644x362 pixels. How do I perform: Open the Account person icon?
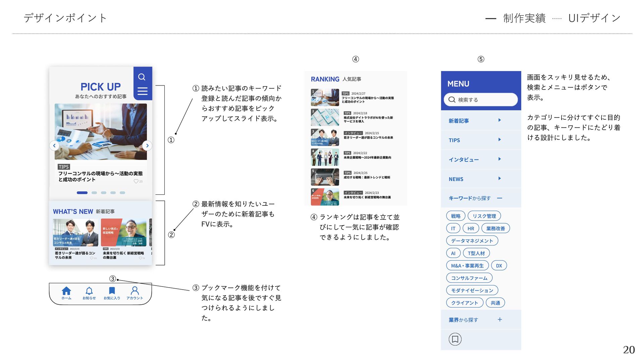135,291
